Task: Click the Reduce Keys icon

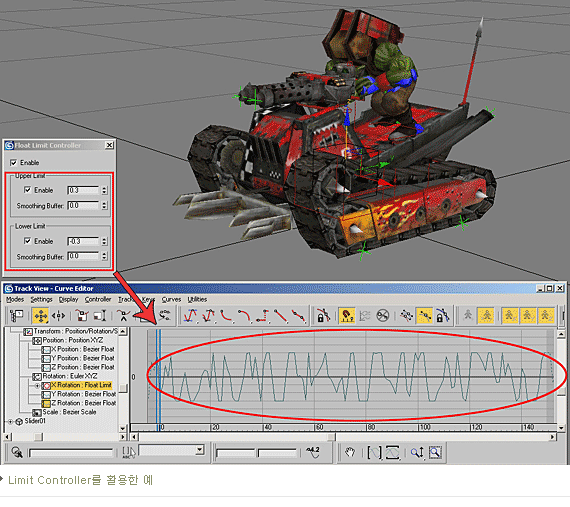Action: coord(165,315)
